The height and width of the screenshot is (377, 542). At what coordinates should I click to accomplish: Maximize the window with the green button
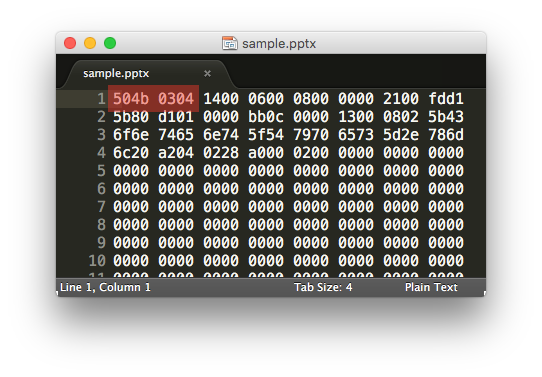(110, 43)
